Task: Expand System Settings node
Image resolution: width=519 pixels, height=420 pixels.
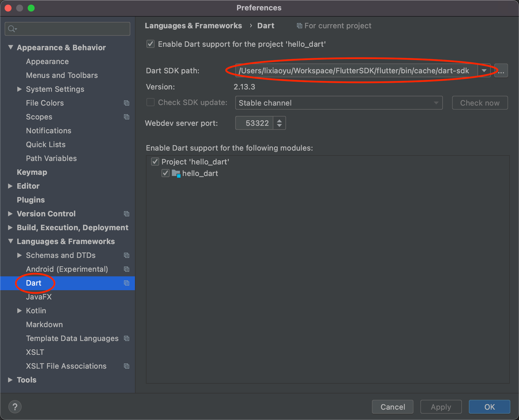Action: (19, 89)
